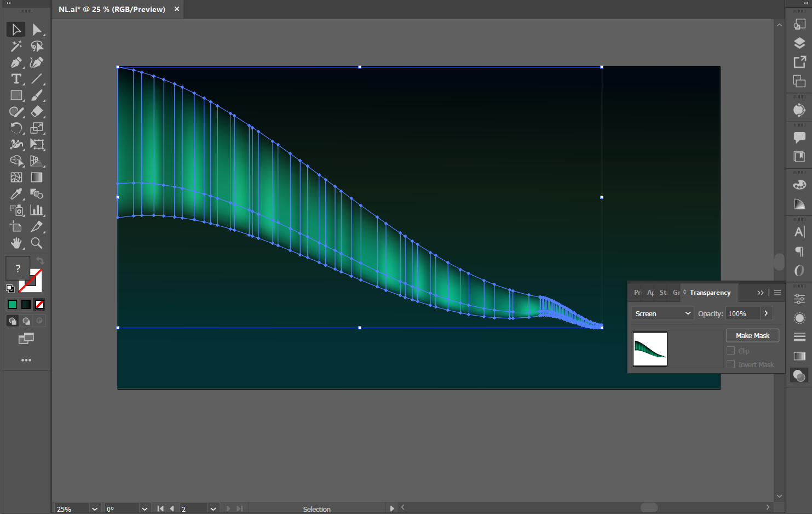
Task: Select the Transparency panel tab
Action: [710, 293]
